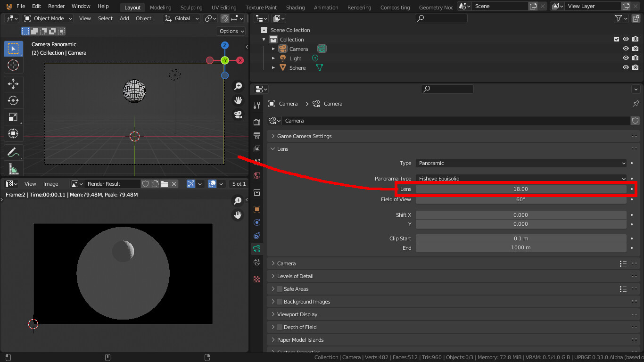Hide the Sphere object in the outliner
Viewport: 644px width, 362px height.
(626, 67)
